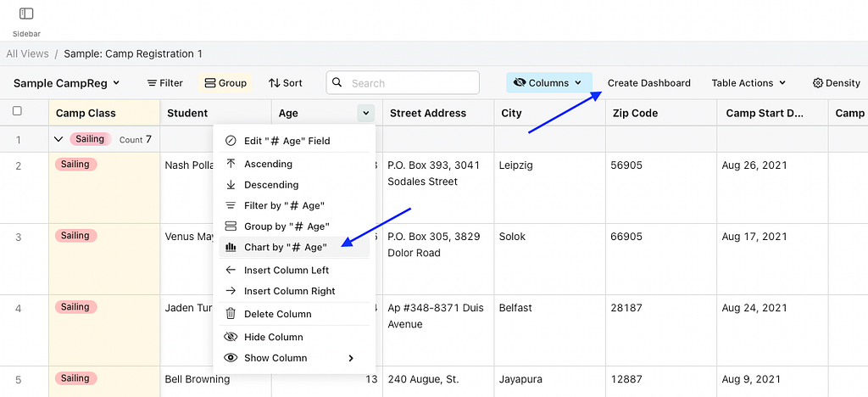Image resolution: width=868 pixels, height=397 pixels.
Task: Toggle the Sidebar panel icon
Action: point(26,14)
